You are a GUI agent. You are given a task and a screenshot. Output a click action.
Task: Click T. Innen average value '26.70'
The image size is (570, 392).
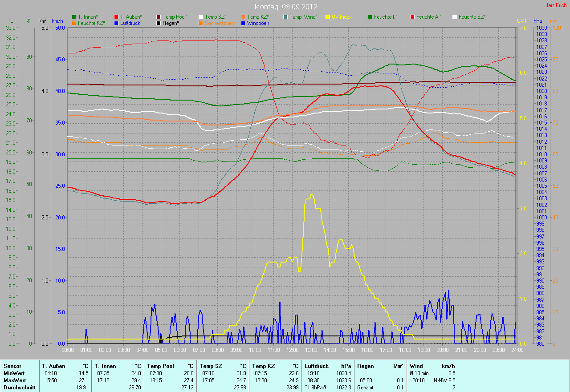[134, 388]
